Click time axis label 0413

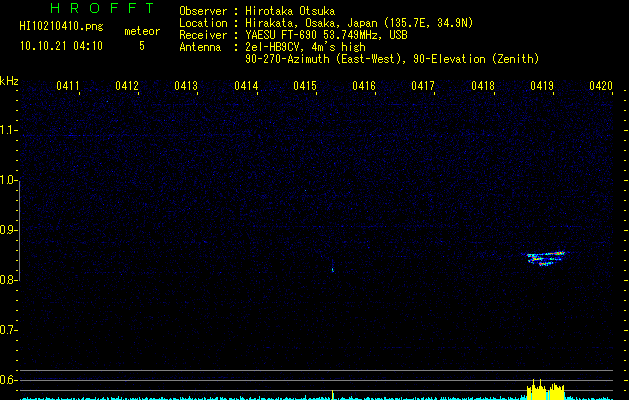[186, 86]
